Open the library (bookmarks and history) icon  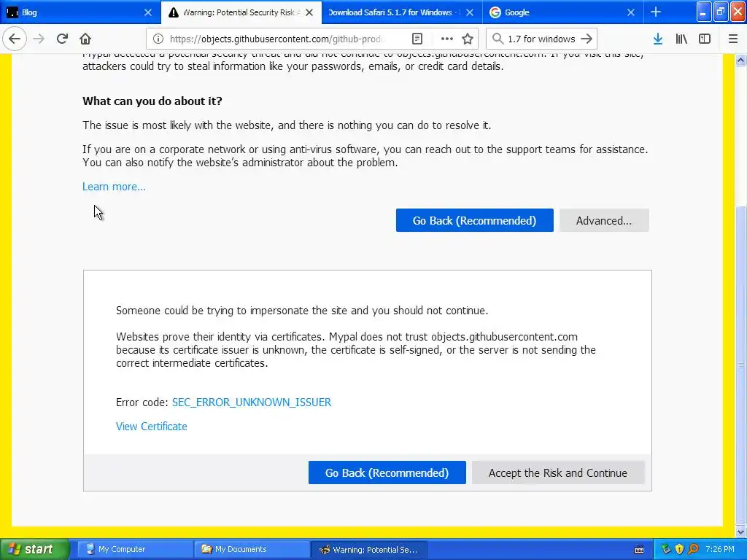[x=681, y=39]
